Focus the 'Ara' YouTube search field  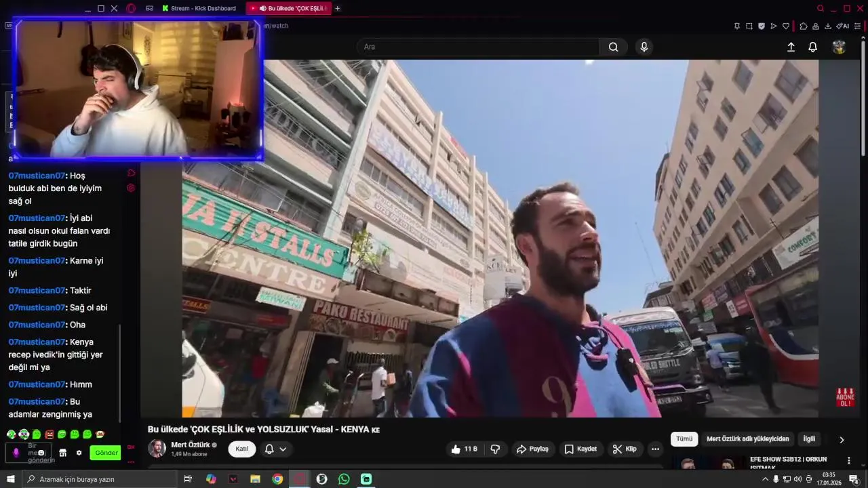coord(478,47)
